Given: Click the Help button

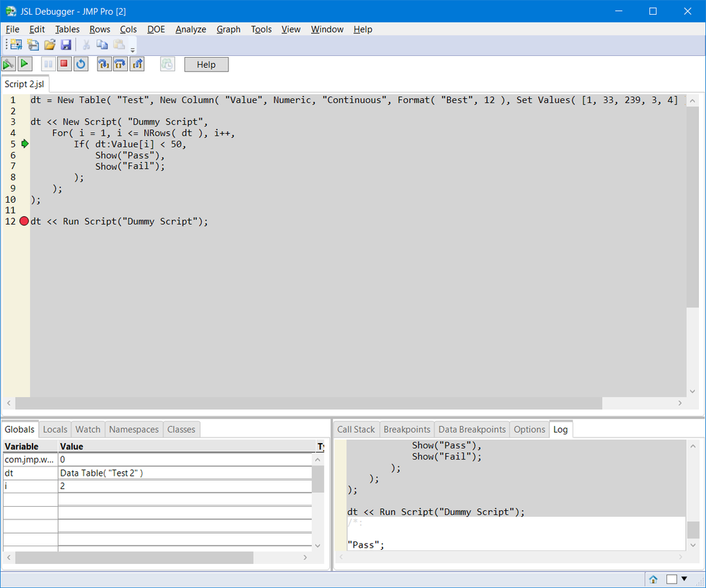Looking at the screenshot, I should (x=206, y=64).
